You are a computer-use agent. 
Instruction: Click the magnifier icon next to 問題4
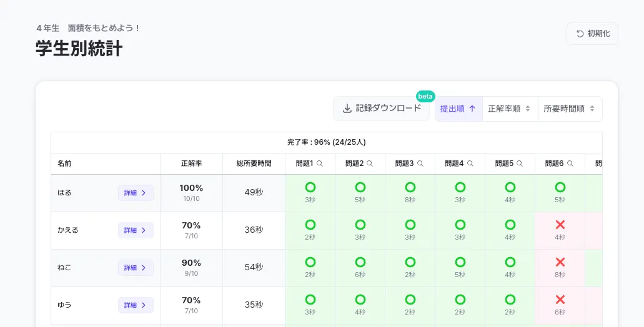click(x=470, y=163)
